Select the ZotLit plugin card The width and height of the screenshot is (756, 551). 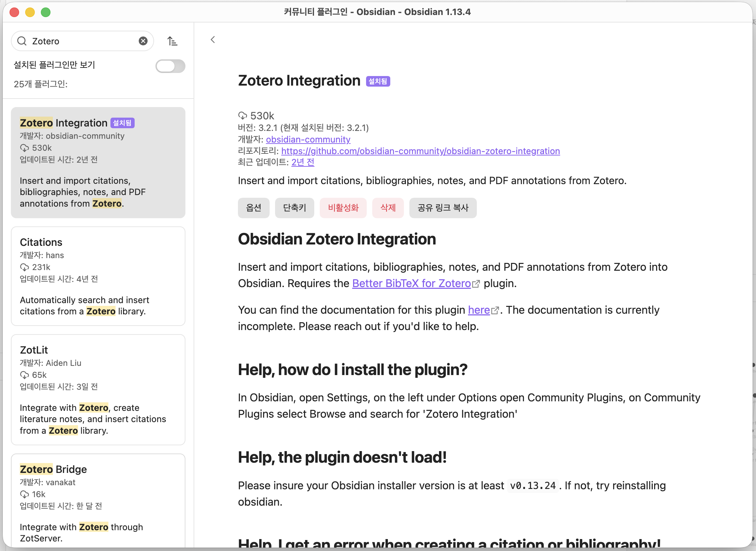click(98, 390)
